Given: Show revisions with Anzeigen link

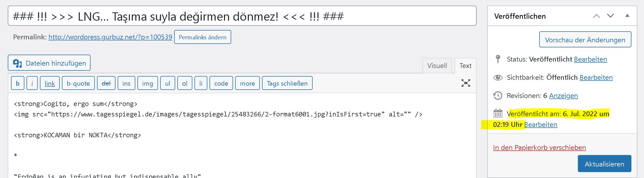Looking at the screenshot, I should pyautogui.click(x=563, y=96).
